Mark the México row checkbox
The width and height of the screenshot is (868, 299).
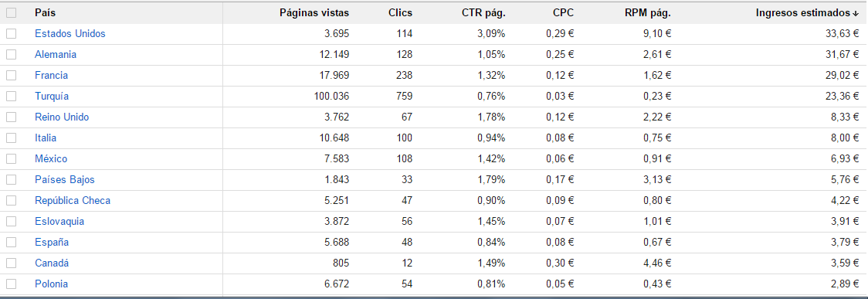11,159
